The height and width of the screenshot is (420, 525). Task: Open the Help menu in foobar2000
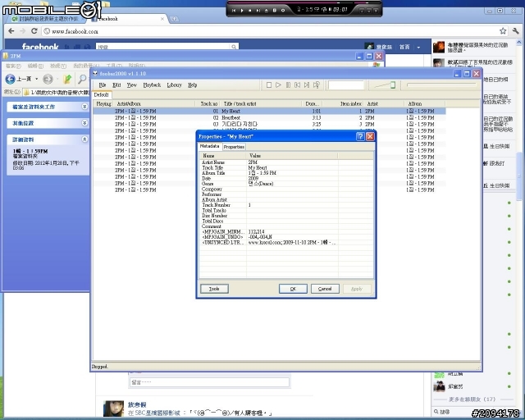pos(192,85)
